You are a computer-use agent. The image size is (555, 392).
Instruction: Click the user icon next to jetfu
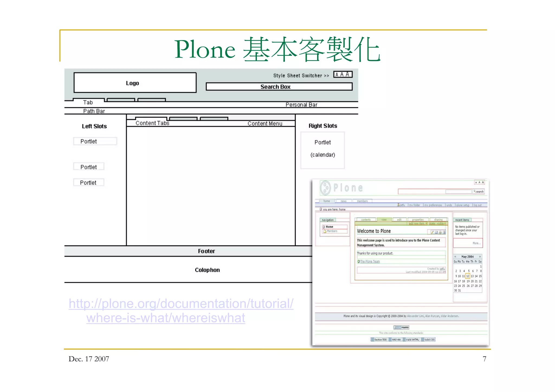click(x=398, y=205)
